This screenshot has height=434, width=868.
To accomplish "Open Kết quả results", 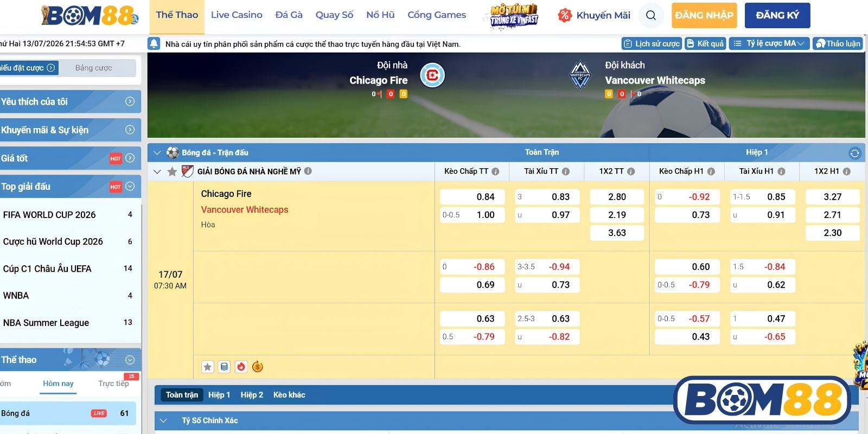I will [x=705, y=43].
